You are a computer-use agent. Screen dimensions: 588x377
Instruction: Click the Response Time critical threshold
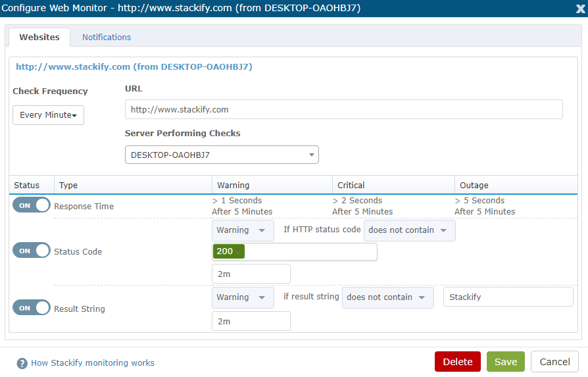(x=362, y=206)
